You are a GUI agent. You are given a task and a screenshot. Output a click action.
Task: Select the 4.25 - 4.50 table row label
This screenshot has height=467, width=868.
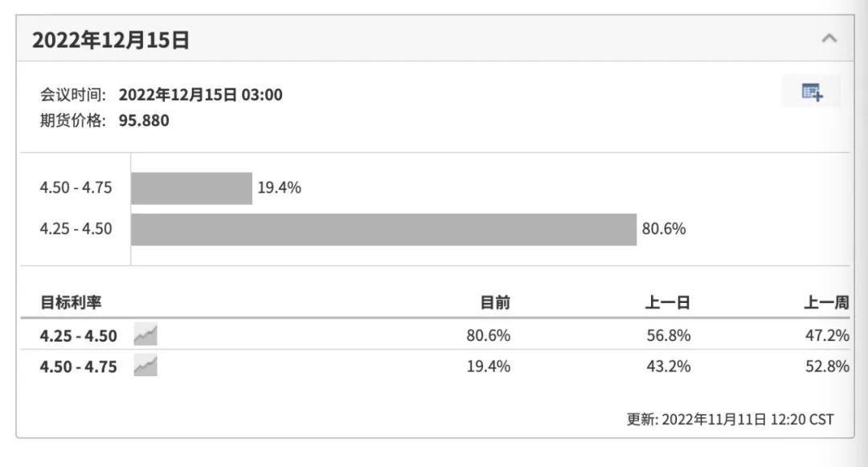click(79, 336)
